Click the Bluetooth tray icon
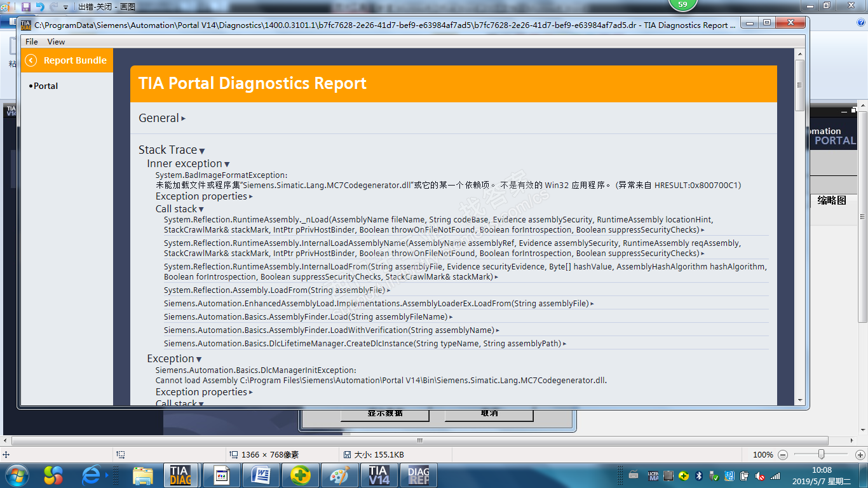This screenshot has height=488, width=868. (698, 475)
